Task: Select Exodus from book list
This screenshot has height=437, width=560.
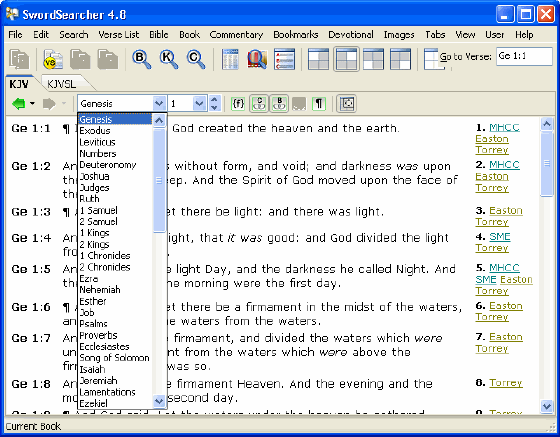Action: tap(95, 131)
